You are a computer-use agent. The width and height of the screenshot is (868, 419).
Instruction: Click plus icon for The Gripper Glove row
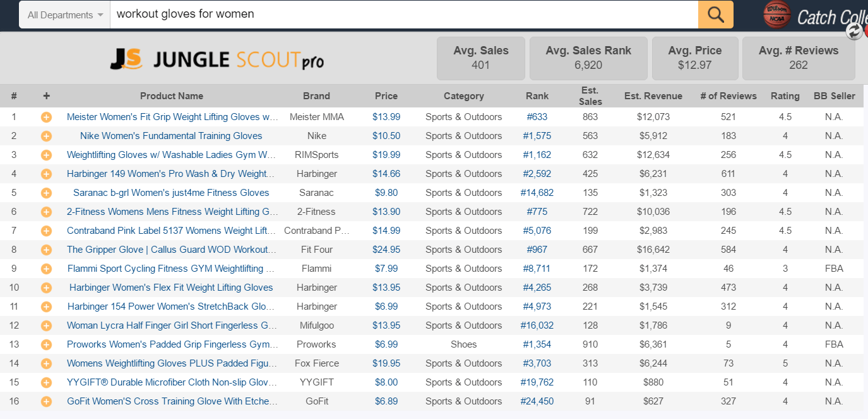(x=46, y=250)
